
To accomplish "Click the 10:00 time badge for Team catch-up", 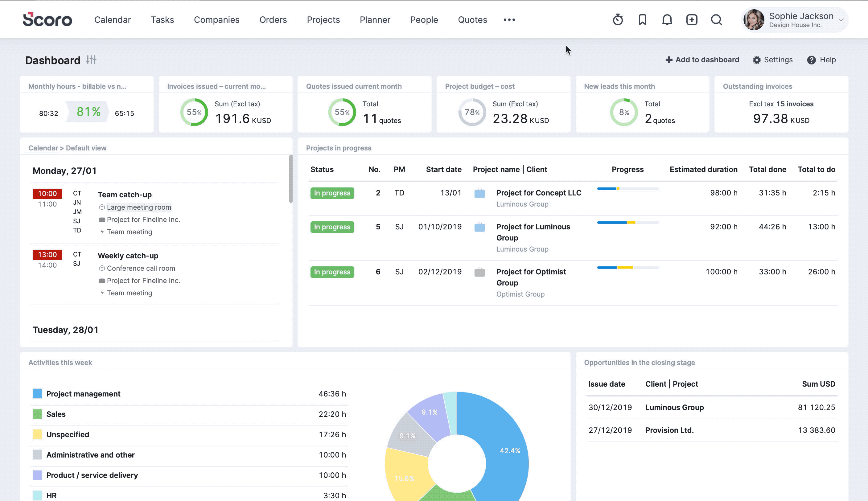I will tap(47, 194).
